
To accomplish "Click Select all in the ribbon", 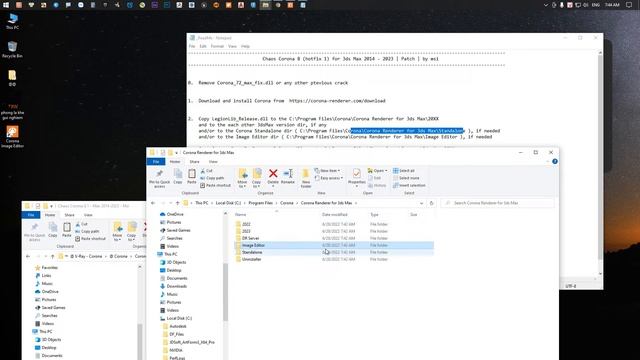I will tap(404, 171).
